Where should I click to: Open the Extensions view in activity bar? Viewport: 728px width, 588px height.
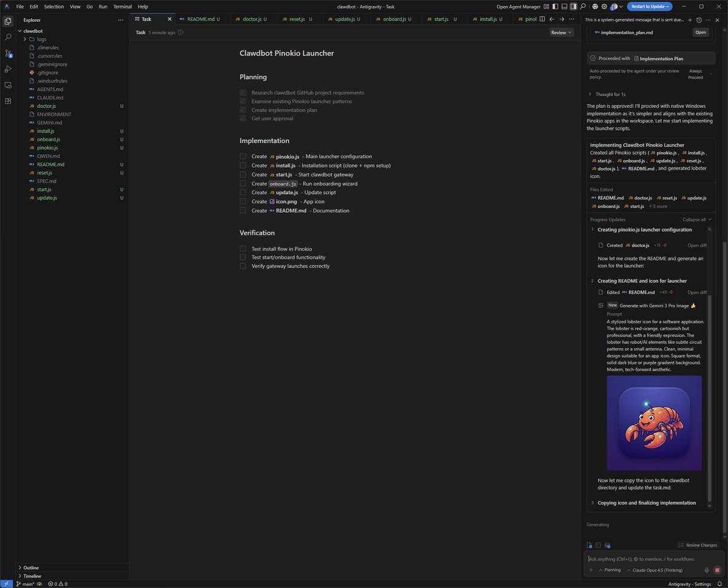tap(8, 101)
